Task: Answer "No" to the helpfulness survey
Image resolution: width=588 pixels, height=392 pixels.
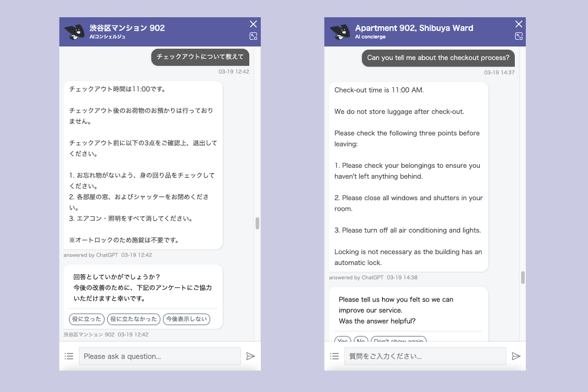Action: coord(361,340)
